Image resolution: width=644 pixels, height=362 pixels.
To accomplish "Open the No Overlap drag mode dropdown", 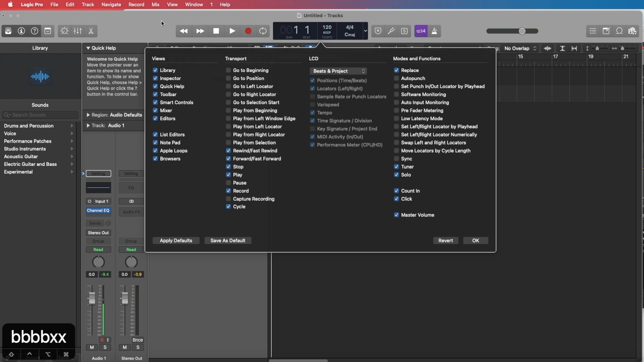I will pos(520,49).
